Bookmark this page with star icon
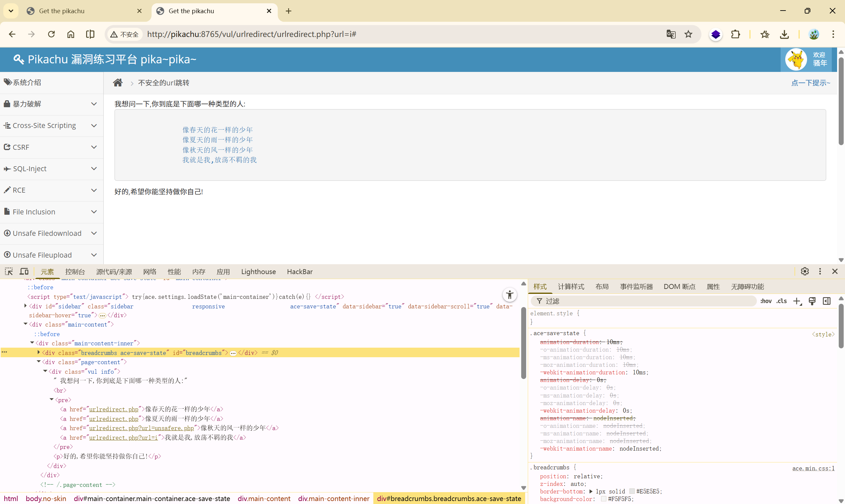 click(x=688, y=34)
